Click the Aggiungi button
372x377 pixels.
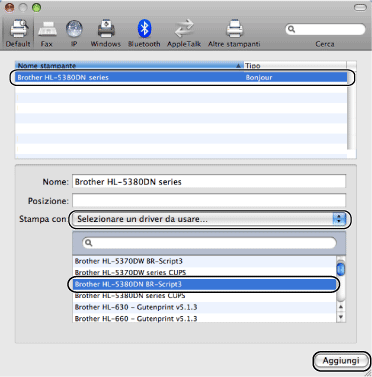click(x=341, y=361)
